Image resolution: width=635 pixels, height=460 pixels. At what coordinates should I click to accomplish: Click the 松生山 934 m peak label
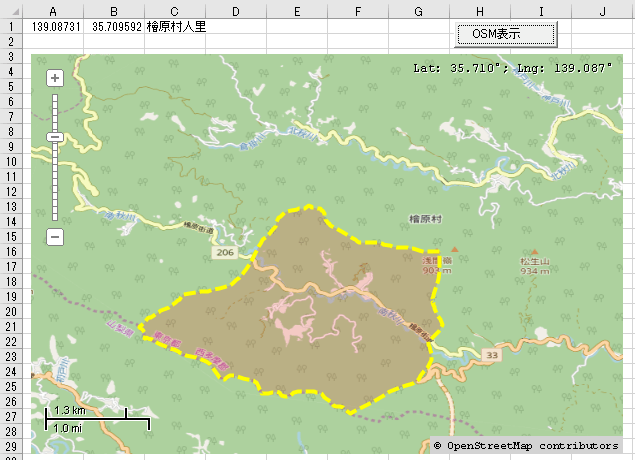(x=535, y=266)
